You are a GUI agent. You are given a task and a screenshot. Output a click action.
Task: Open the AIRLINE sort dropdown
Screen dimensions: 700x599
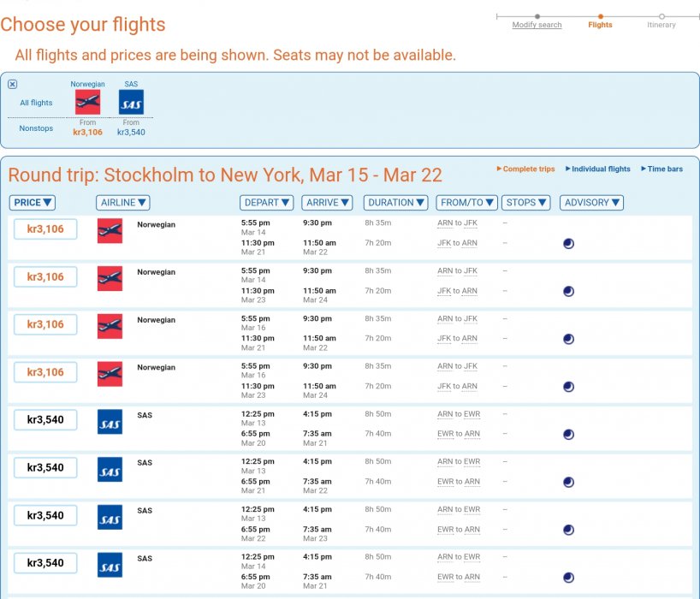pos(123,203)
